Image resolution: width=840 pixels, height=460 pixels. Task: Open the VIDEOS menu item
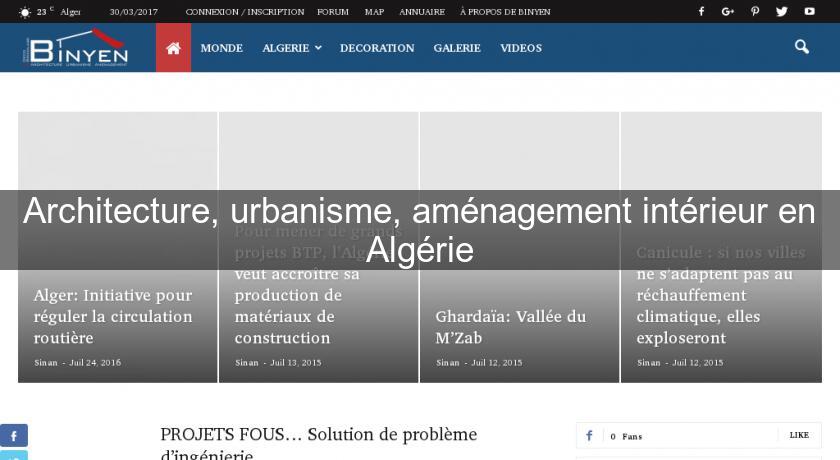[521, 48]
